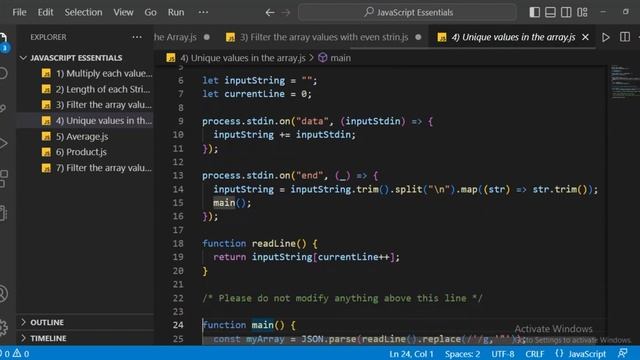Image resolution: width=640 pixels, height=360 pixels.
Task: Open the Run menu
Action: coord(176,12)
